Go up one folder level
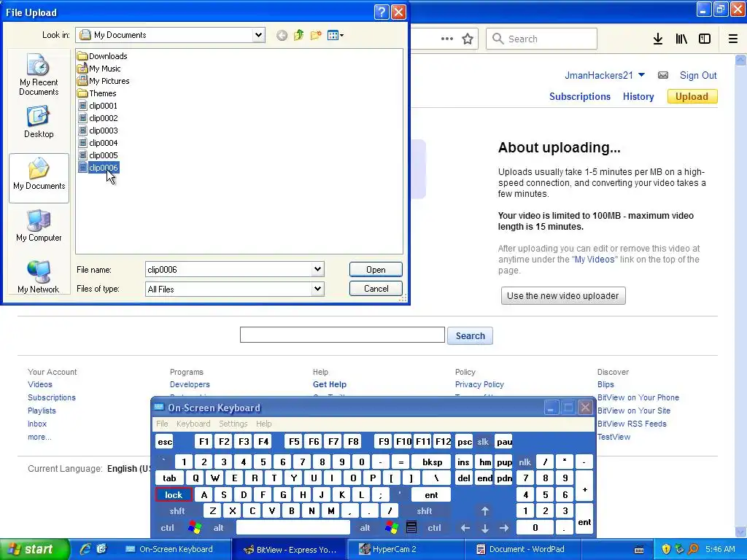The image size is (747, 560). [x=298, y=35]
